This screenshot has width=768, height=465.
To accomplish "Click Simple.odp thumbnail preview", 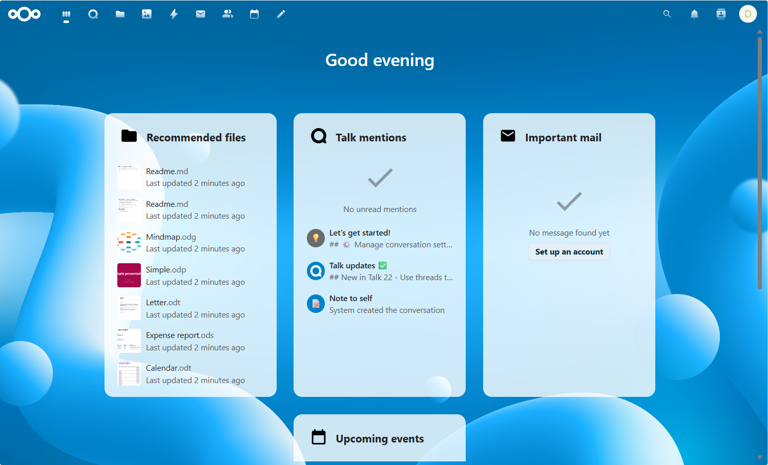I will point(129,275).
